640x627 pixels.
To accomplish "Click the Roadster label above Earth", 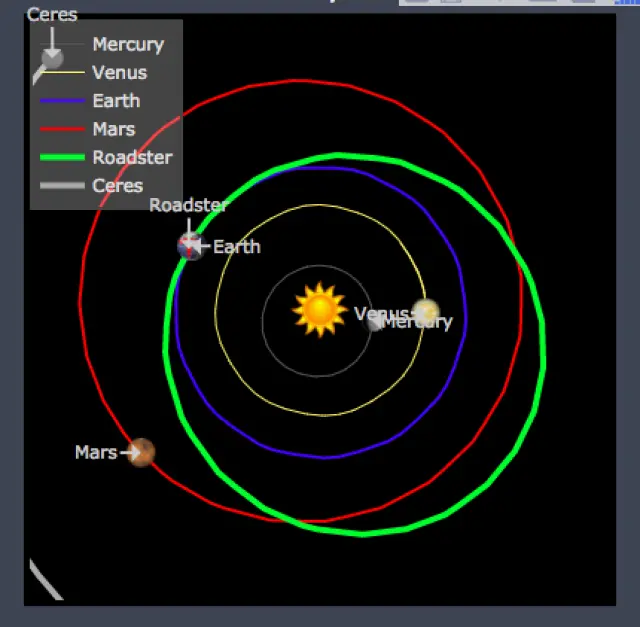I will [x=188, y=205].
